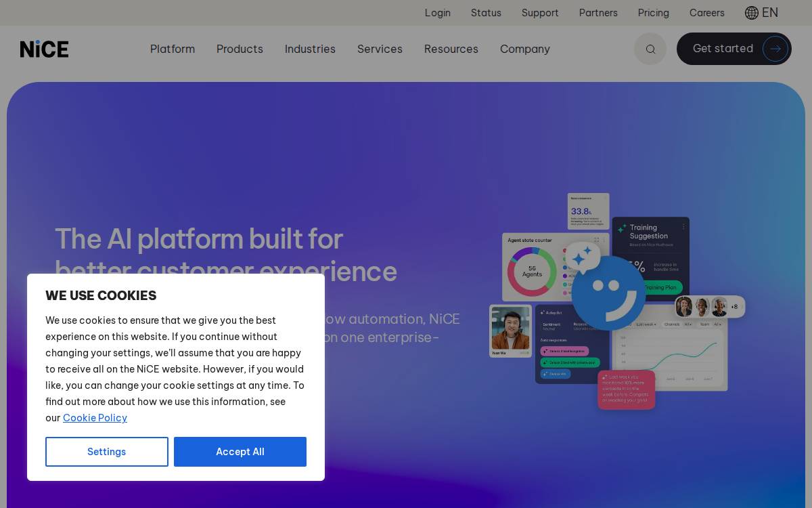Open the Status link
Image resolution: width=812 pixels, height=508 pixels.
[486, 13]
